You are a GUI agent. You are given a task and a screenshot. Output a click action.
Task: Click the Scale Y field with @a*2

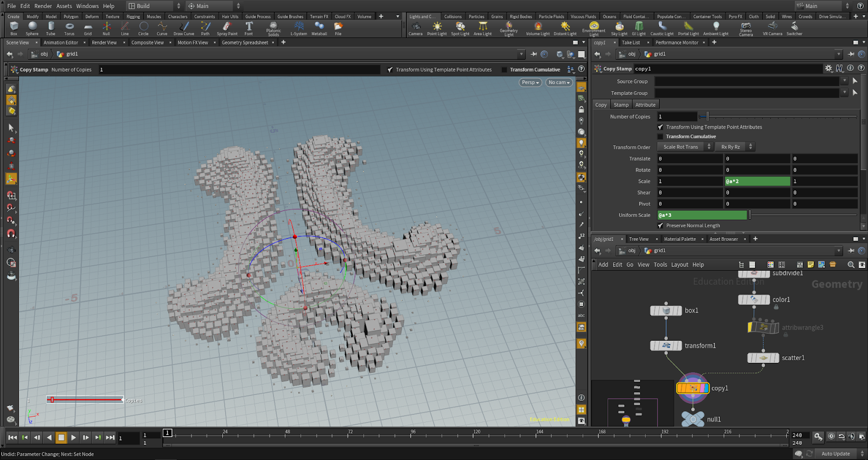click(757, 181)
